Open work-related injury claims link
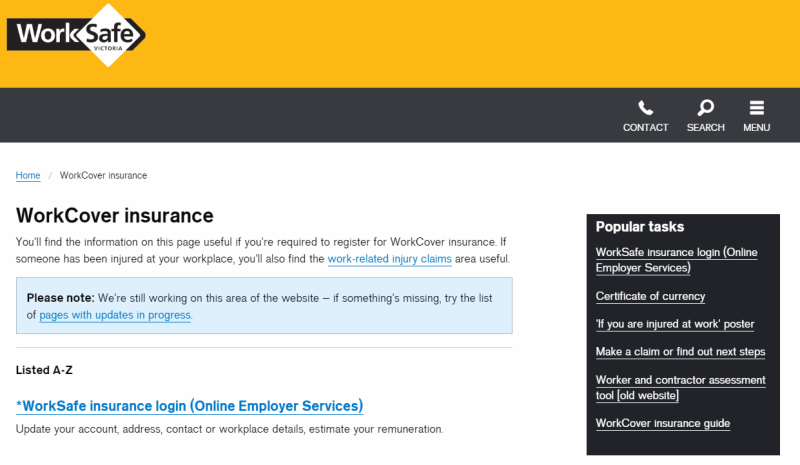The image size is (800, 465). tap(389, 259)
